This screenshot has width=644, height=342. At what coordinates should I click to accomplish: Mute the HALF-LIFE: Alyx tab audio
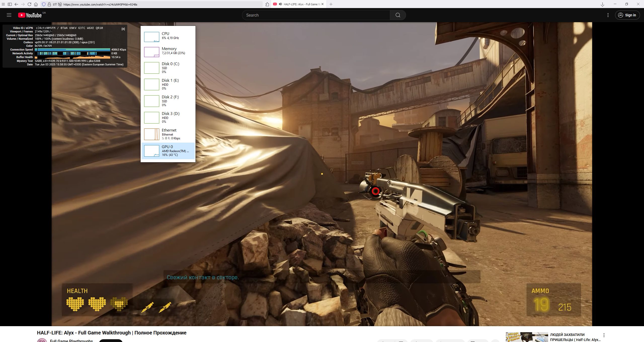click(280, 4)
